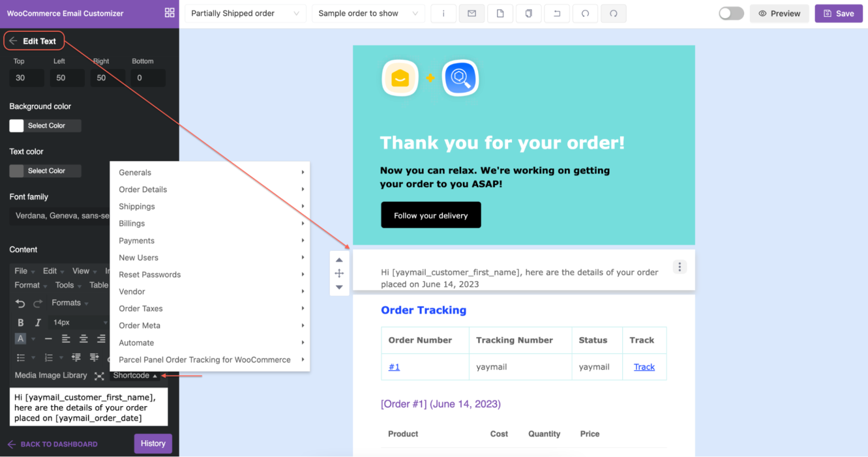Open the email send test icon
This screenshot has height=457, width=868.
coord(471,13)
